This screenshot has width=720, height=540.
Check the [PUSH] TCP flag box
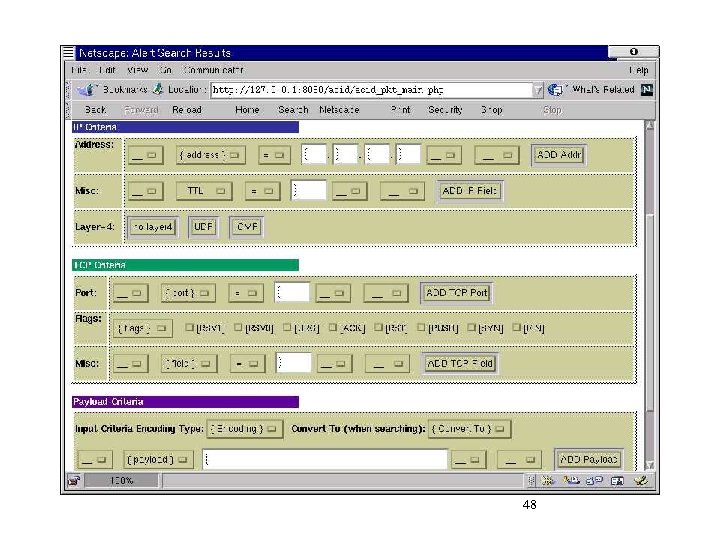coord(421,327)
